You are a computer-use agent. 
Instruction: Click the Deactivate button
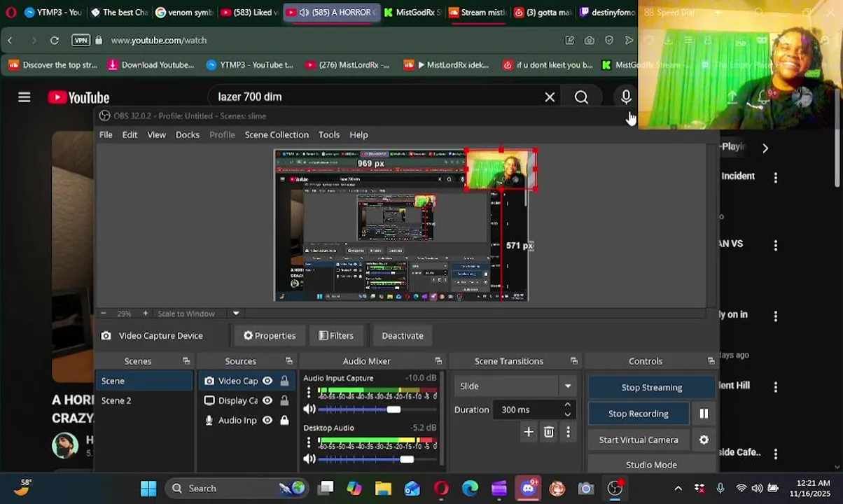point(403,336)
